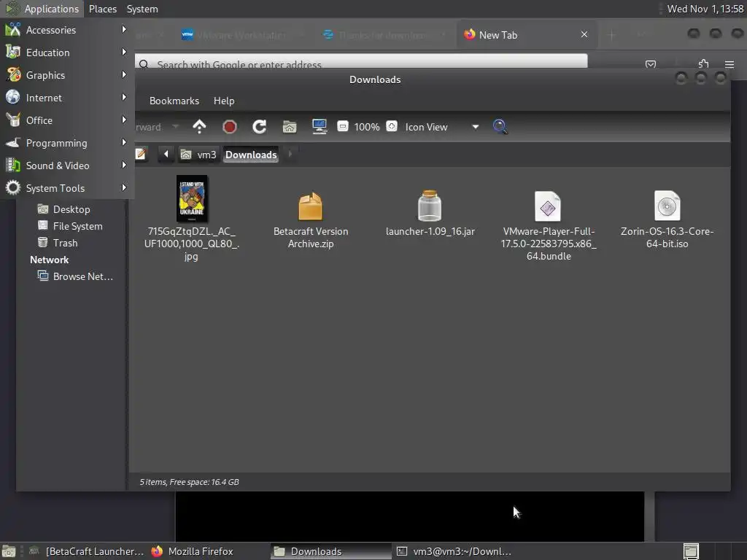Click the 100% zoom level label
The width and height of the screenshot is (747, 560).
(x=367, y=127)
